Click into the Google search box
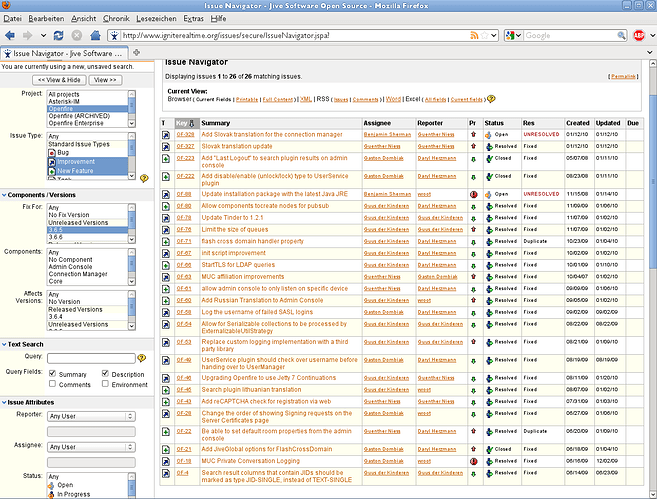This screenshot has height=499, width=657. (x=570, y=36)
